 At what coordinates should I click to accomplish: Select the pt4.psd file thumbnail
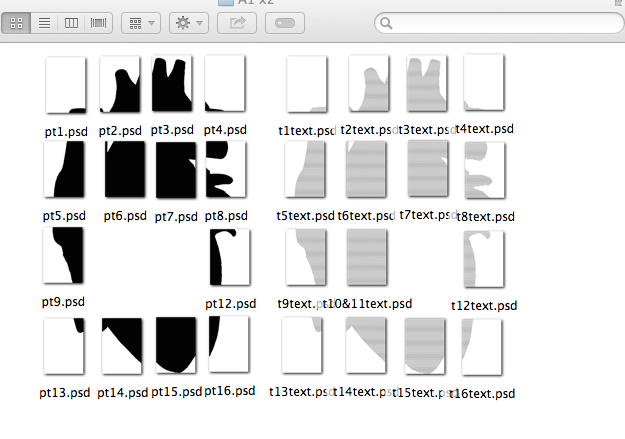225,83
